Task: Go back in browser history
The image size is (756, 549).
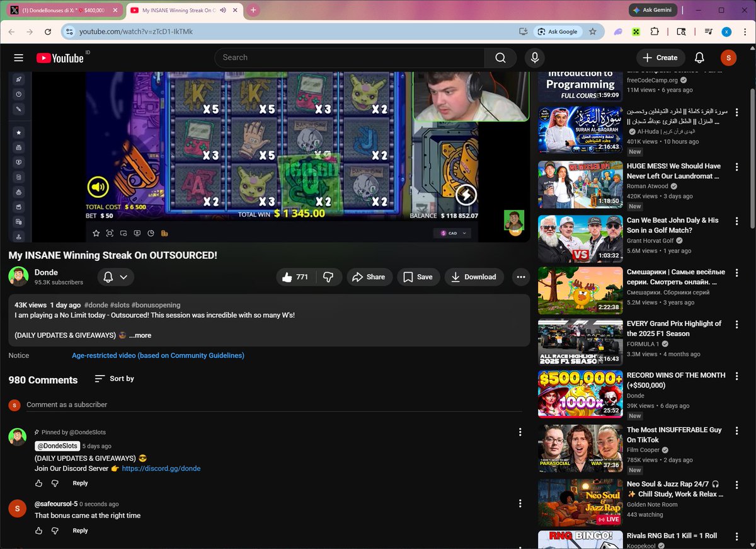Action: (x=12, y=32)
